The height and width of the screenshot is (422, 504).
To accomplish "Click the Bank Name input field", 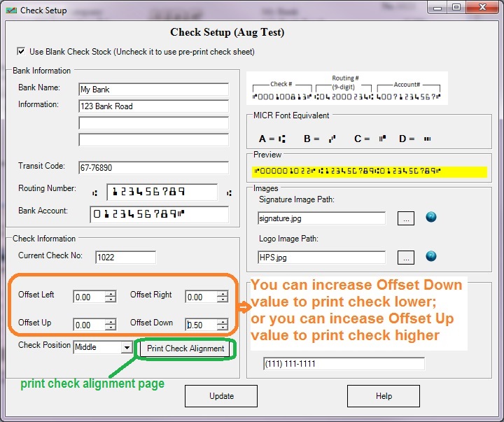I will point(153,90).
